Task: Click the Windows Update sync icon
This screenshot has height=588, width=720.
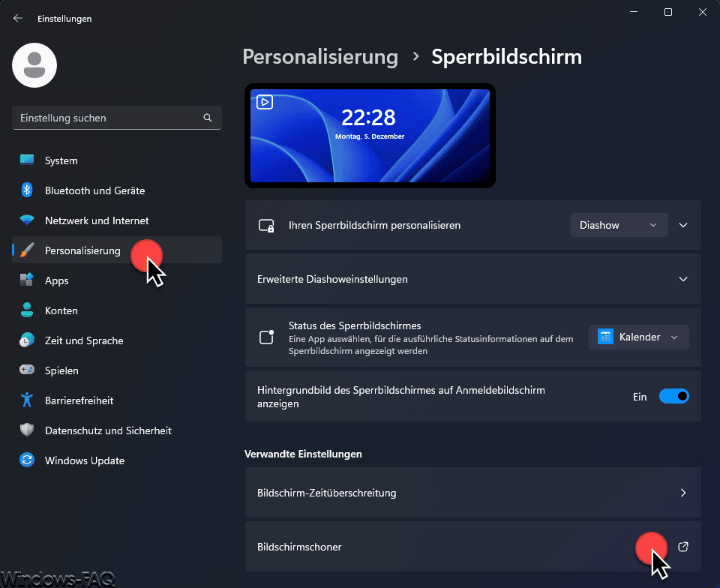Action: pos(27,460)
